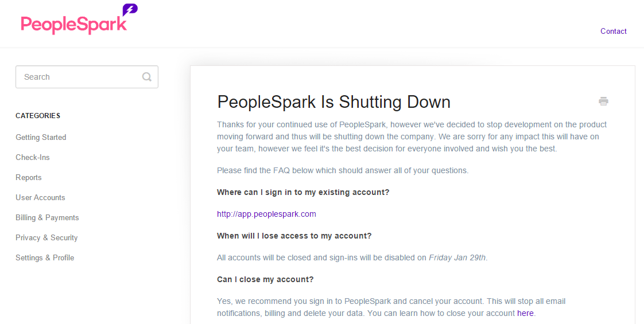The width and height of the screenshot is (644, 324).
Task: Focus the Search text field
Action: pyautogui.click(x=80, y=77)
